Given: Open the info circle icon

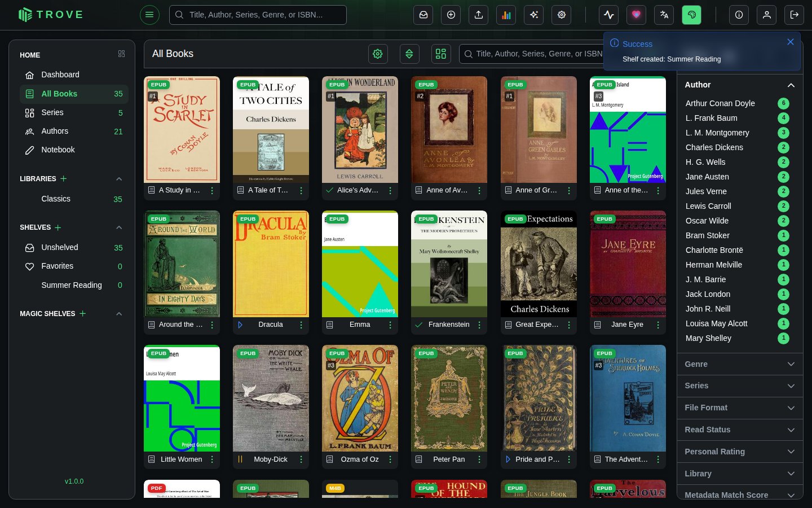Looking at the screenshot, I should [739, 15].
